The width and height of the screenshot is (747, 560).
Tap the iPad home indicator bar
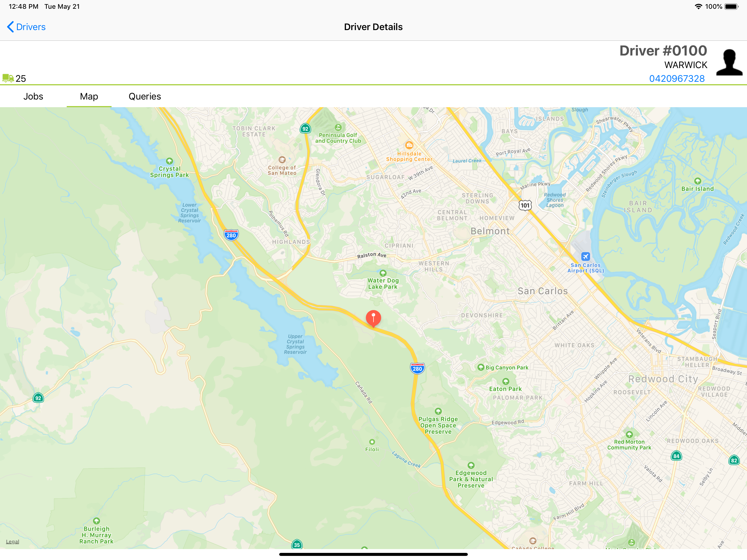click(x=373, y=554)
